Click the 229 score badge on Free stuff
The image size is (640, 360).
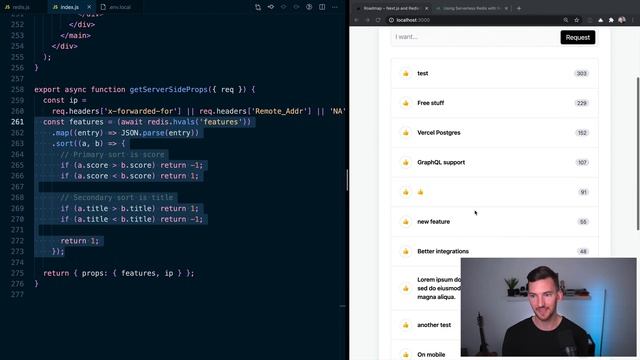pyautogui.click(x=581, y=103)
